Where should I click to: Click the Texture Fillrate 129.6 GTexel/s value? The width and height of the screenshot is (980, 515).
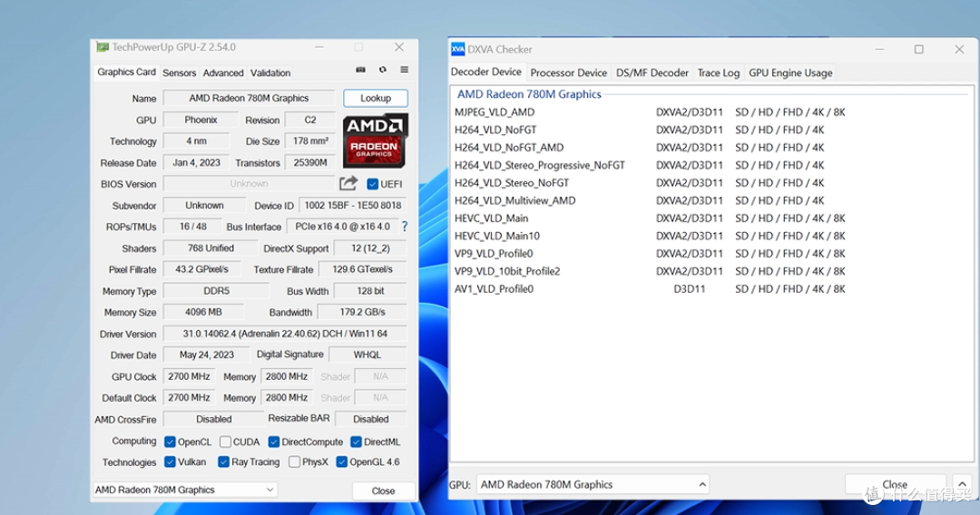362,269
